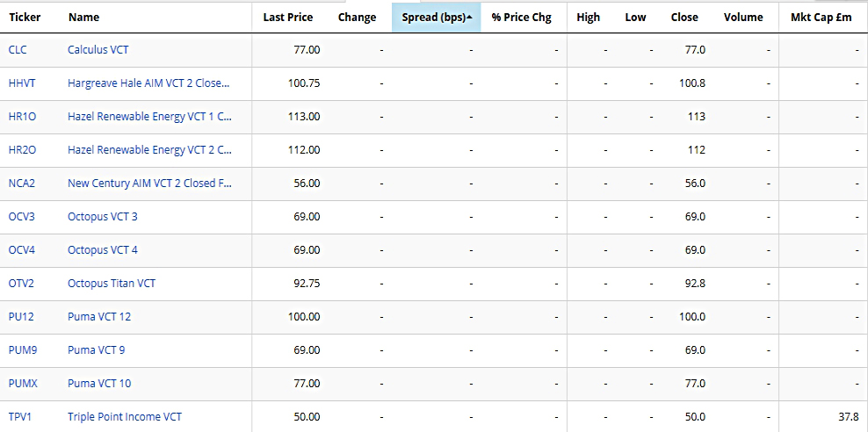Select the 112 close value
This screenshot has height=432, width=868.
tap(697, 150)
